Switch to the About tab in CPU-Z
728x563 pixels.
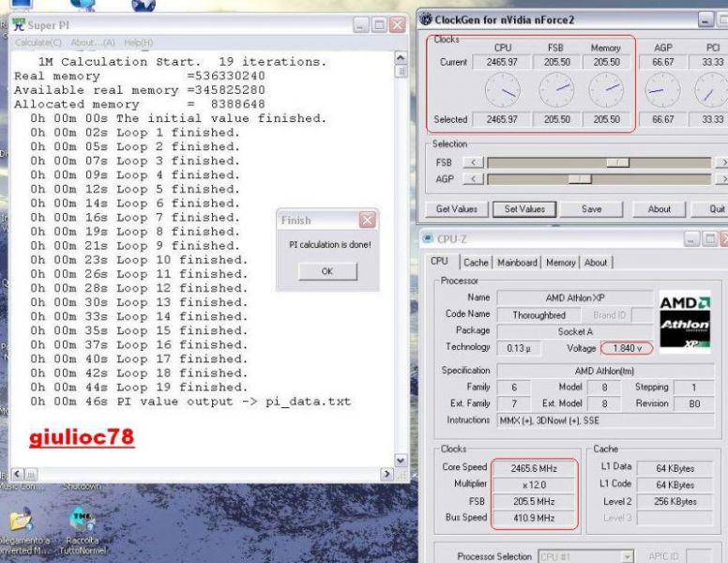[596, 263]
